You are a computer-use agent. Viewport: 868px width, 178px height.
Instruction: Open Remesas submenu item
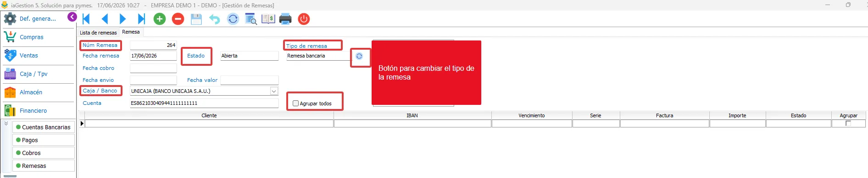tap(44, 166)
